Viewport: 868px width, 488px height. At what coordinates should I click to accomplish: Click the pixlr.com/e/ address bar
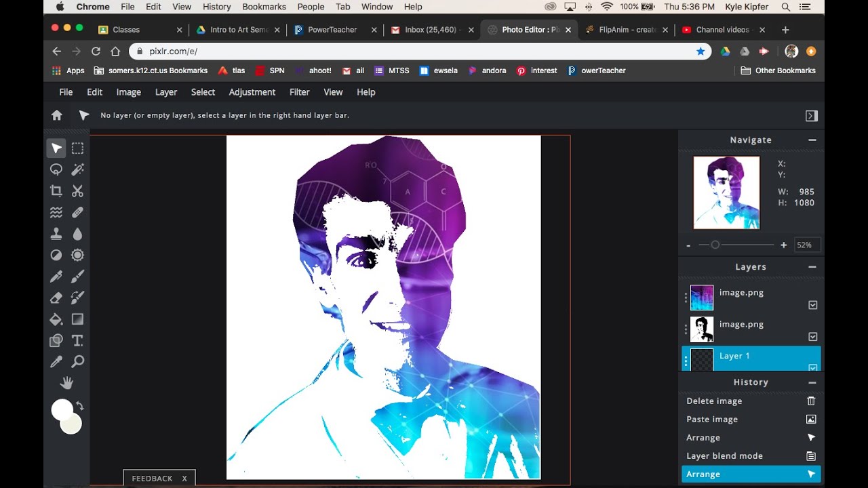(x=420, y=52)
